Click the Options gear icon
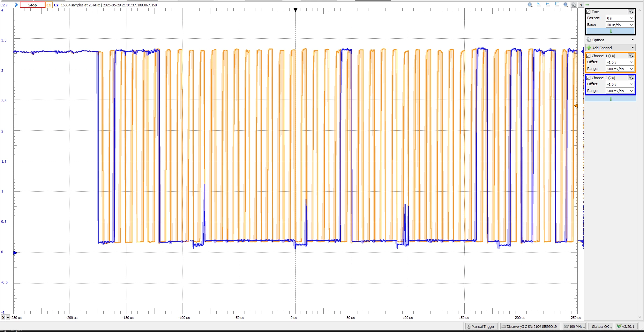 [x=589, y=40]
